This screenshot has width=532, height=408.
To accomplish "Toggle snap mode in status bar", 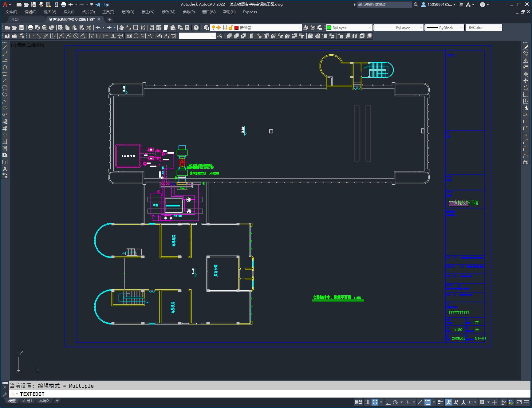I will [375, 402].
